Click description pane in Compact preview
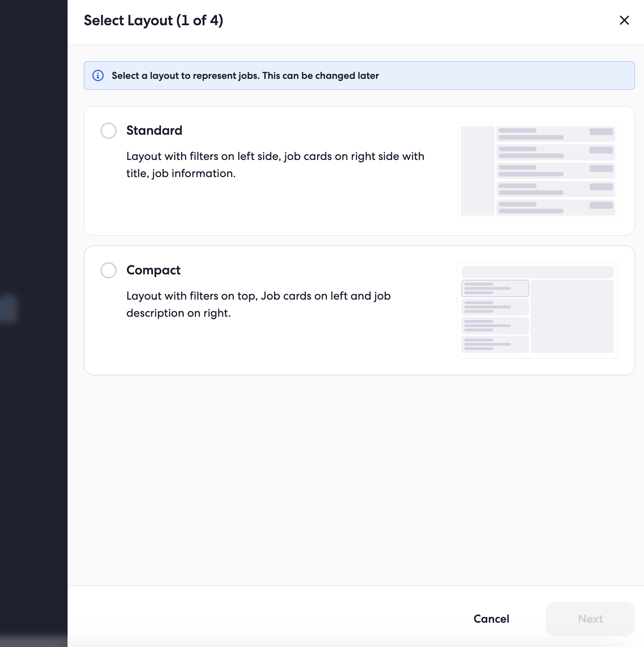The width and height of the screenshot is (644, 647). pyautogui.click(x=572, y=316)
